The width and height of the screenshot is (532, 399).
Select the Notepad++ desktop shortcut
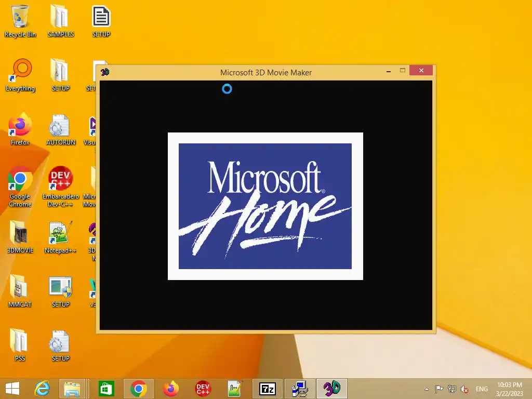point(60,237)
